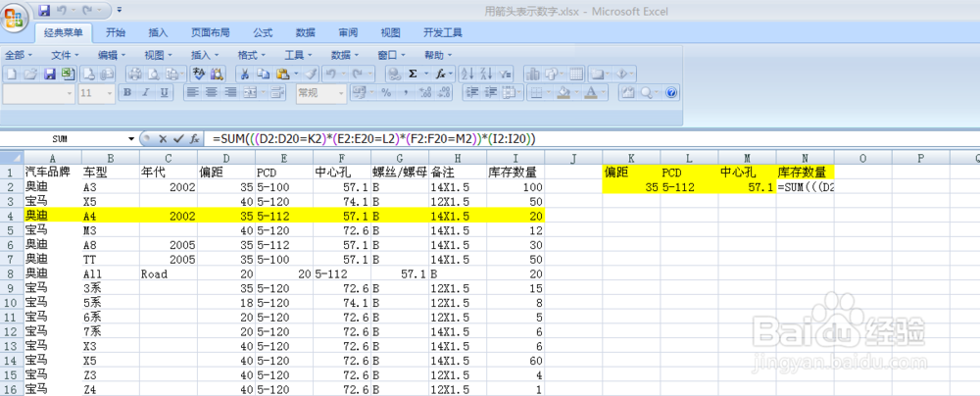Image resolution: width=980 pixels, height=396 pixels.
Task: Click the filter funnel icon
Action: pos(505,74)
